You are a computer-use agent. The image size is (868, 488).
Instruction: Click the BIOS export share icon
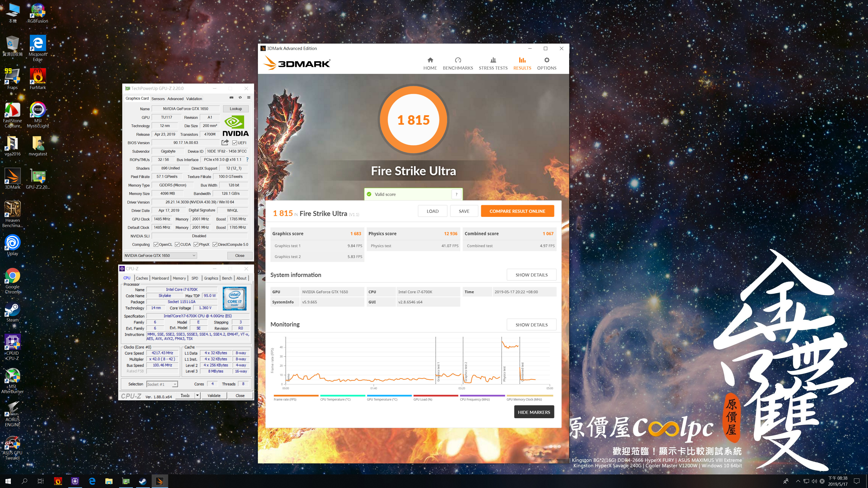[x=225, y=143]
